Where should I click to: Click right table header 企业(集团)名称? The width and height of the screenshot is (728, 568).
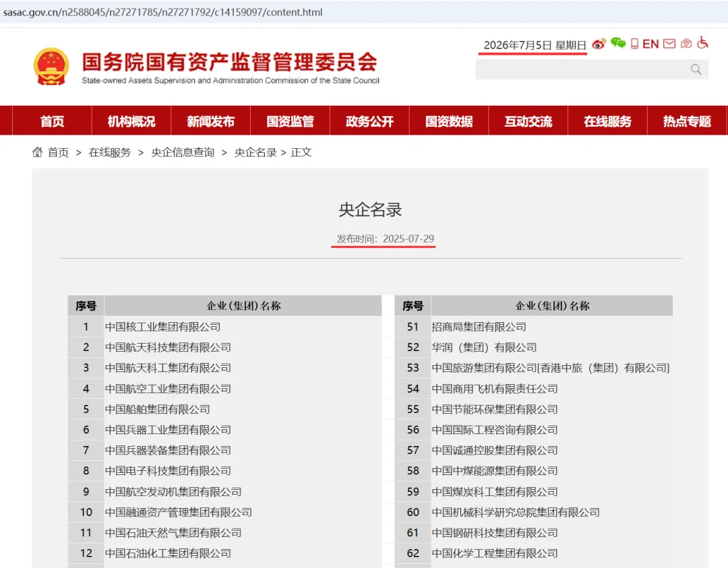pyautogui.click(x=552, y=306)
